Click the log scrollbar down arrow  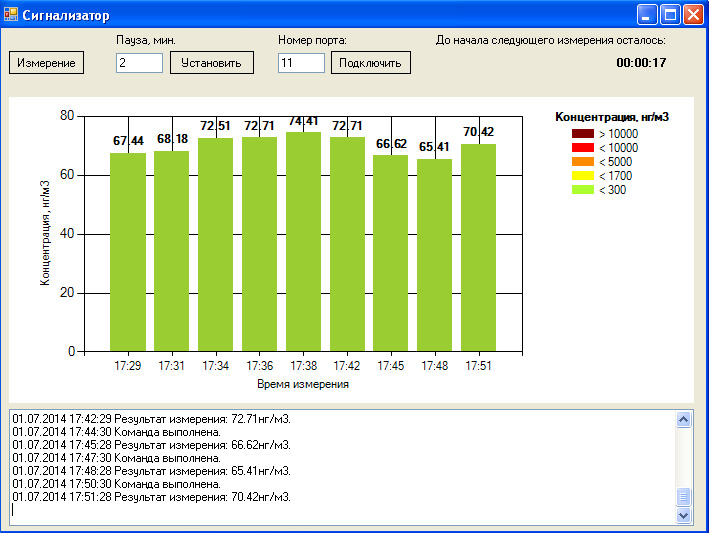coord(683,515)
